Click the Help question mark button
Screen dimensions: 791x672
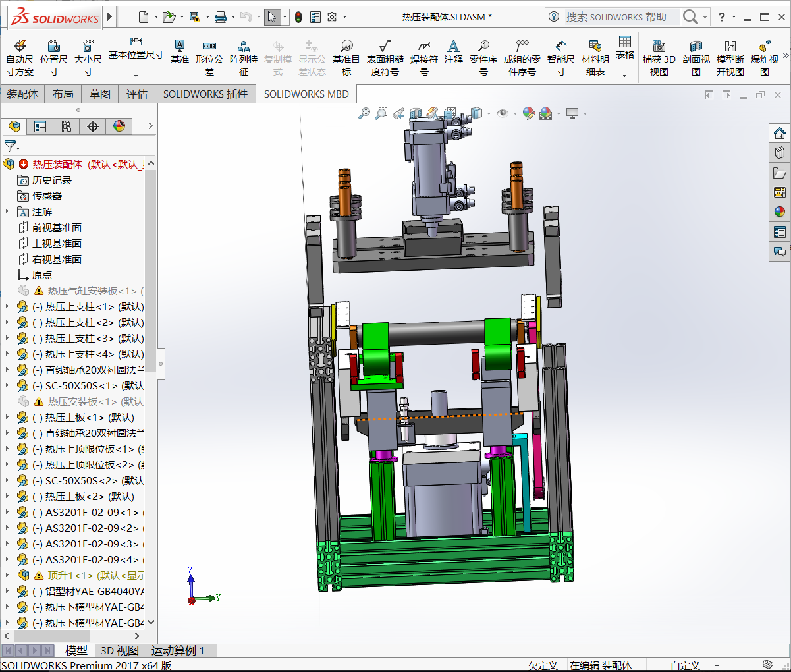click(x=722, y=16)
